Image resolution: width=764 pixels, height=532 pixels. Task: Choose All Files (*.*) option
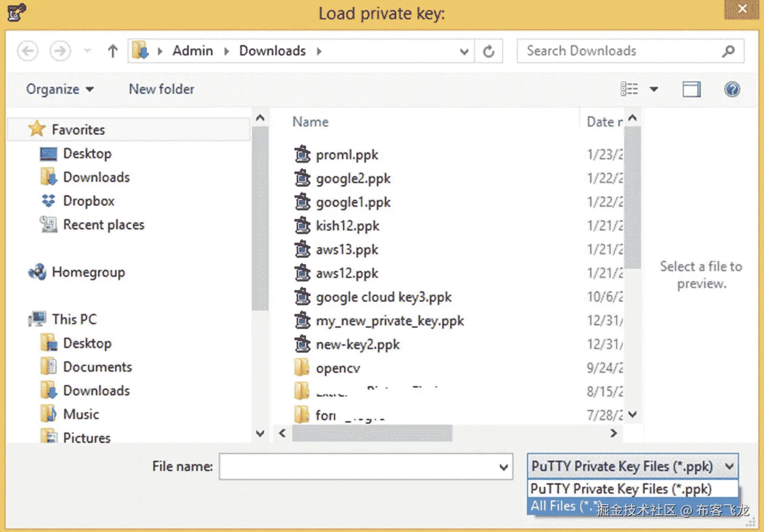[633, 506]
